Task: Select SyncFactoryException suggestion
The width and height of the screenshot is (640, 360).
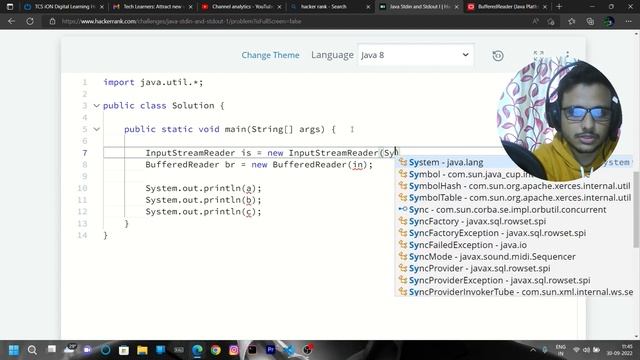Action: point(513,233)
